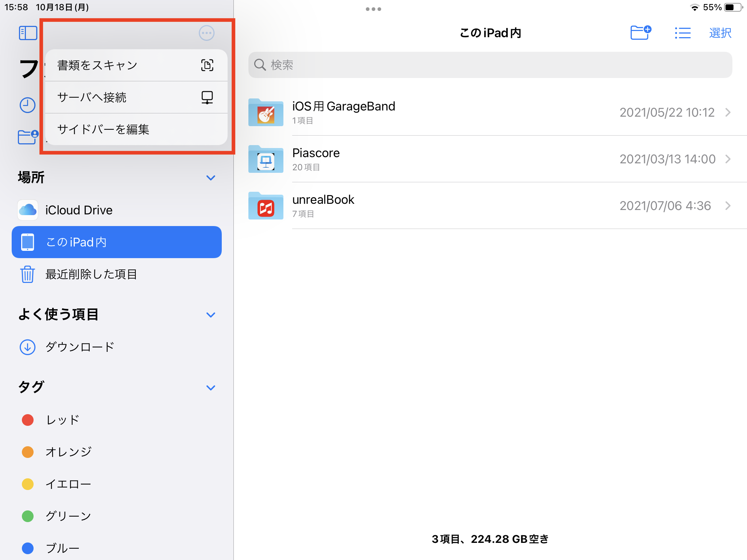The image size is (747, 560).
Task: Choose サイドバーを編集 menu entry
Action: coord(136,129)
